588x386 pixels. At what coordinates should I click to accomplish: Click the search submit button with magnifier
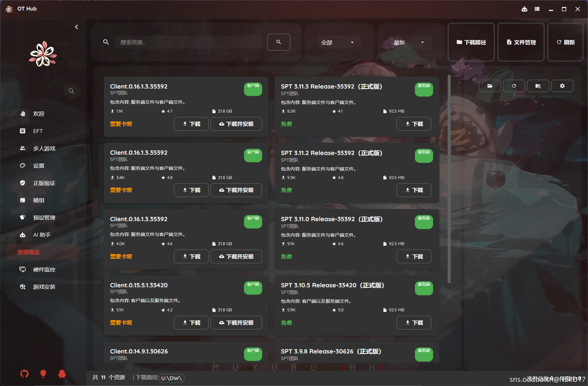click(x=279, y=42)
